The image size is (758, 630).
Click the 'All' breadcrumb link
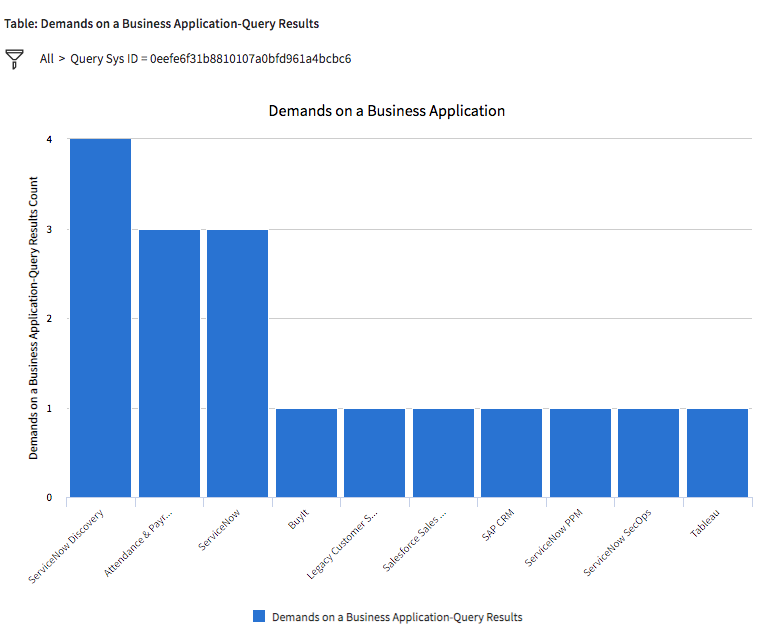pyautogui.click(x=46, y=59)
